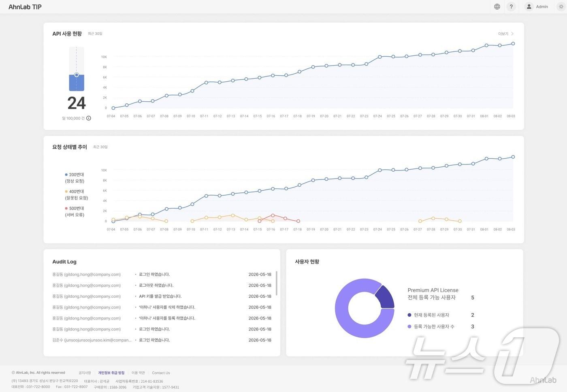Image resolution: width=567 pixels, height=392 pixels.
Task: Click the API usage gauge slider handle
Action: pyautogui.click(x=77, y=75)
